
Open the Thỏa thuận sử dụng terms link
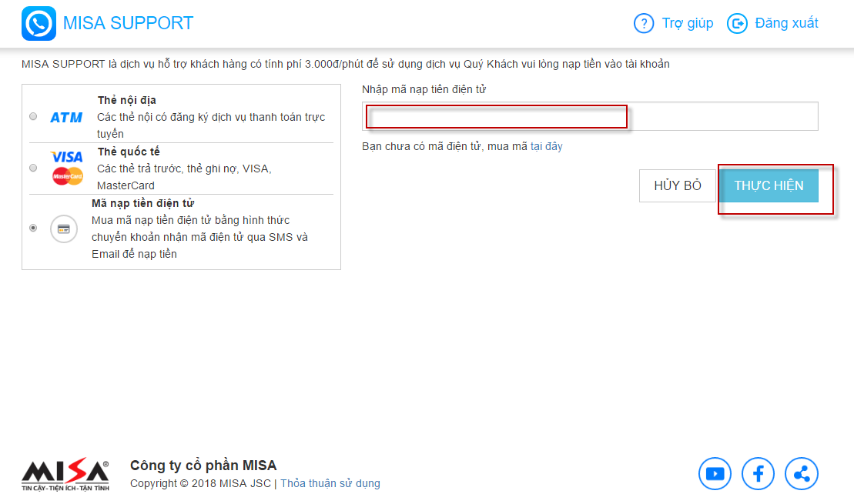(x=330, y=483)
